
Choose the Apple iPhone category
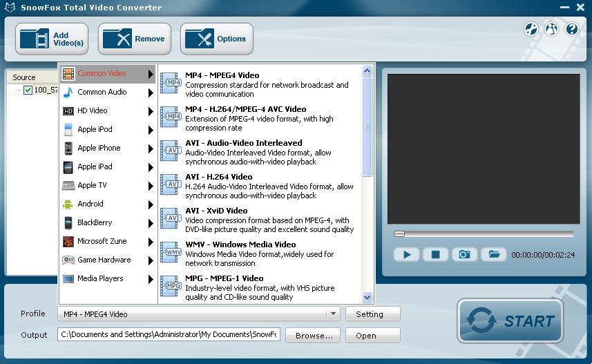(x=108, y=148)
